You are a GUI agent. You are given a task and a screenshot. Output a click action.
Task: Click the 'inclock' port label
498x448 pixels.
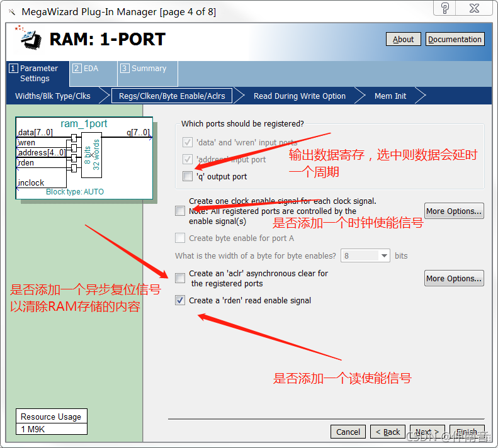(x=31, y=183)
